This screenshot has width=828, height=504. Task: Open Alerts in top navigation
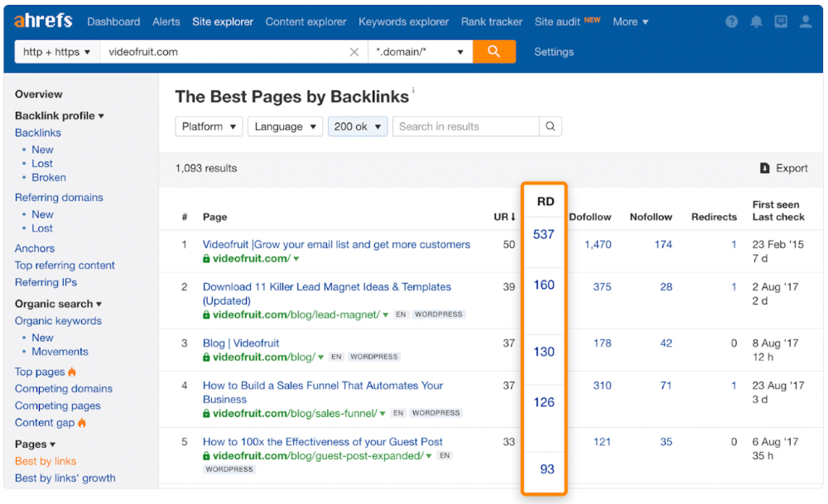coord(166,22)
